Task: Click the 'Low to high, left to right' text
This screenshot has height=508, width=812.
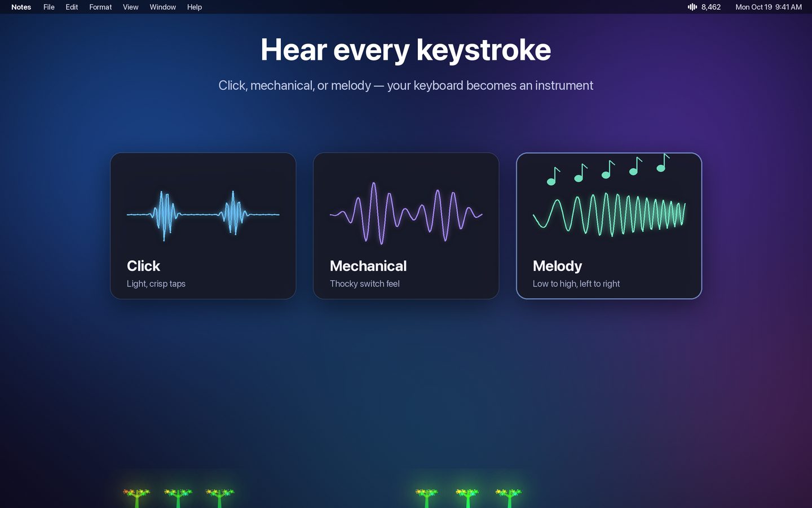Action: coord(576,283)
